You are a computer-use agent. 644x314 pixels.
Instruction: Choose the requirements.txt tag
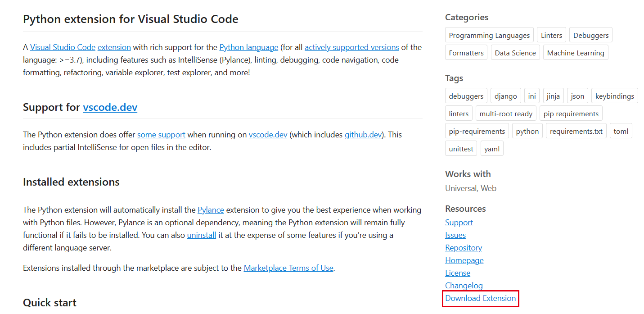point(576,131)
